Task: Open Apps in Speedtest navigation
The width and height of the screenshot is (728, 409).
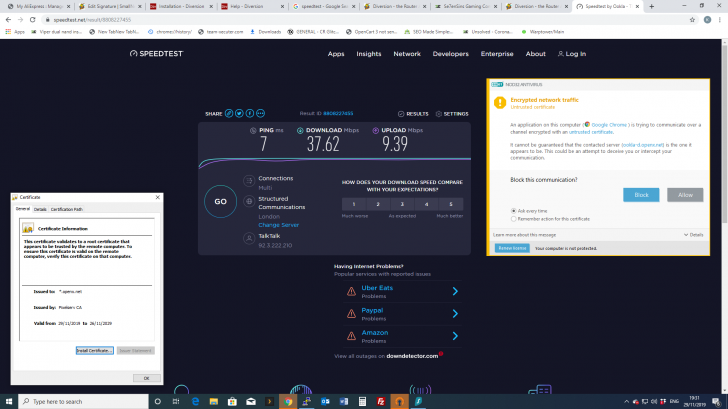Action: (x=336, y=54)
